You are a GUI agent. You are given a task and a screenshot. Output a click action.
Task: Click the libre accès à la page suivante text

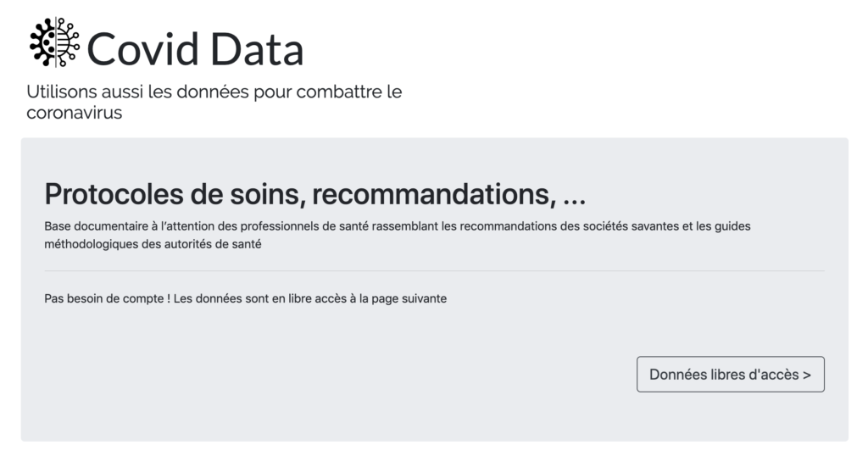click(x=368, y=299)
